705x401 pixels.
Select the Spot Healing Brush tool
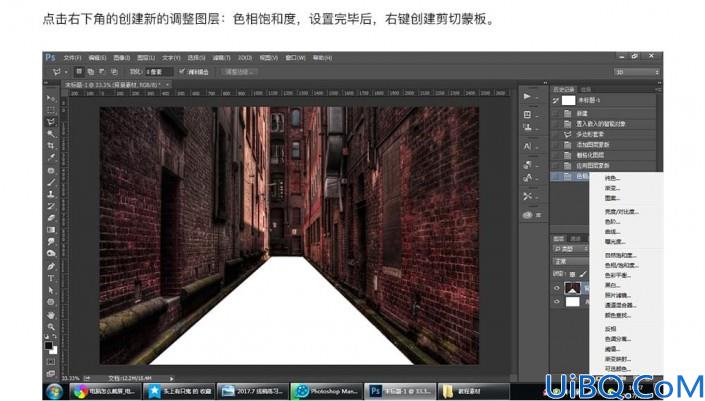click(51, 171)
